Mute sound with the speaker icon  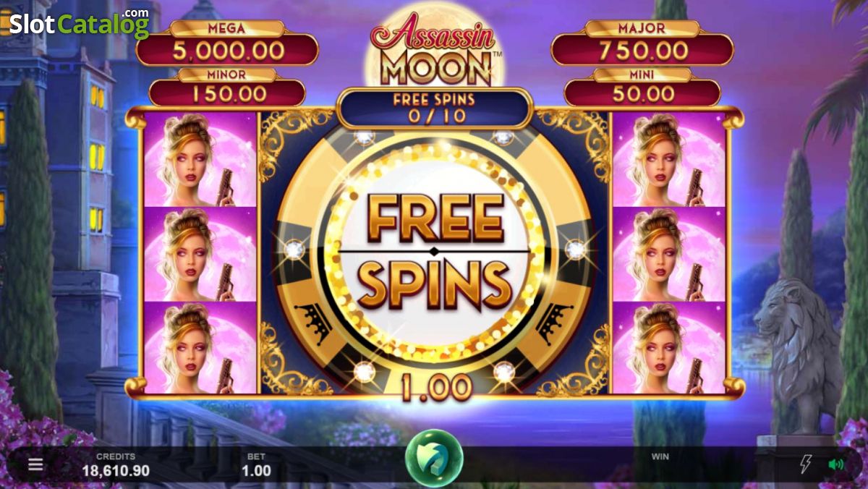tap(835, 464)
